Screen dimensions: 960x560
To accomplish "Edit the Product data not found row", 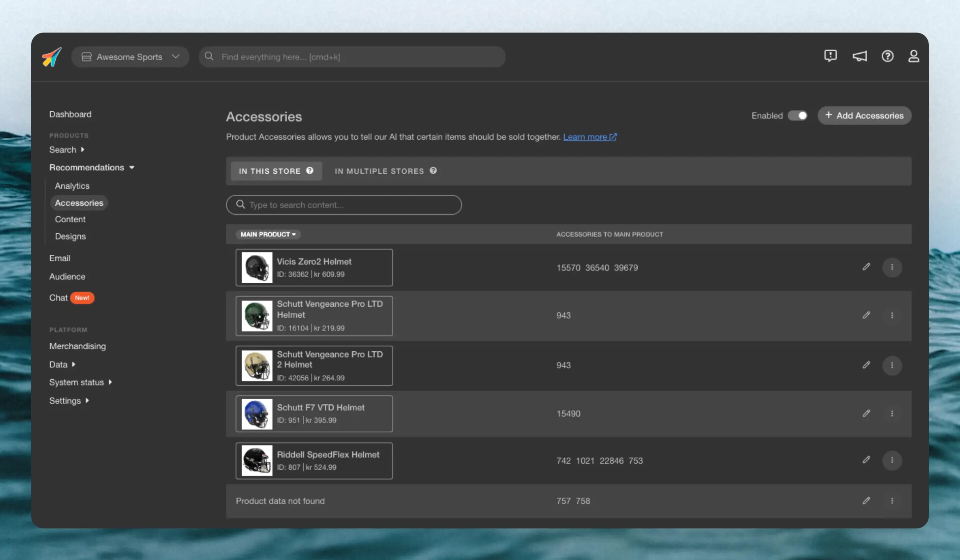I will click(866, 501).
